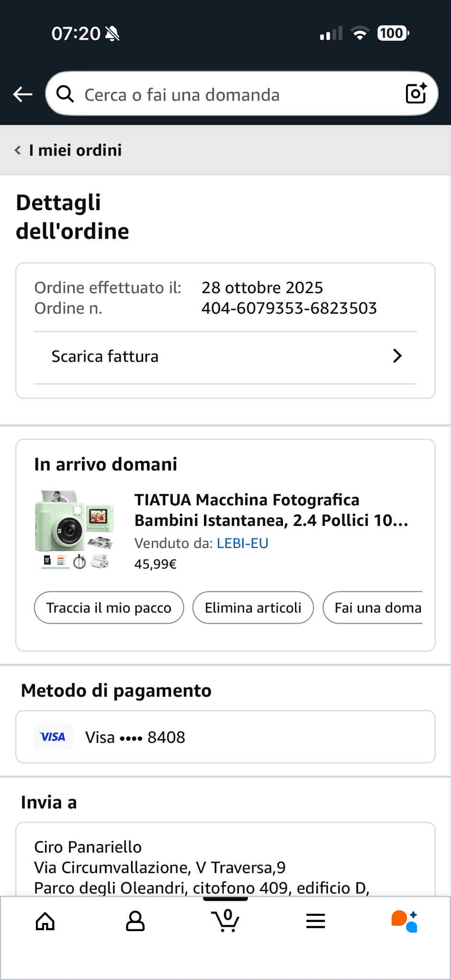Open seller LEBI-EU link
Image resolution: width=451 pixels, height=980 pixels.
(242, 543)
